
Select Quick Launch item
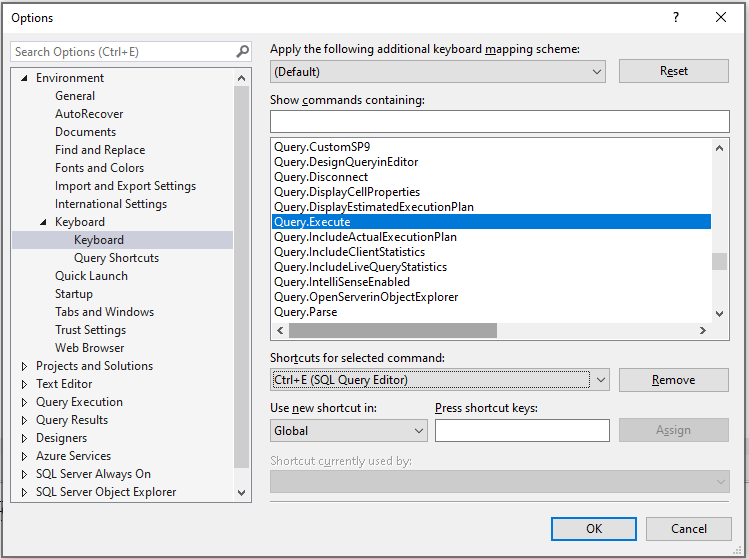point(91,276)
